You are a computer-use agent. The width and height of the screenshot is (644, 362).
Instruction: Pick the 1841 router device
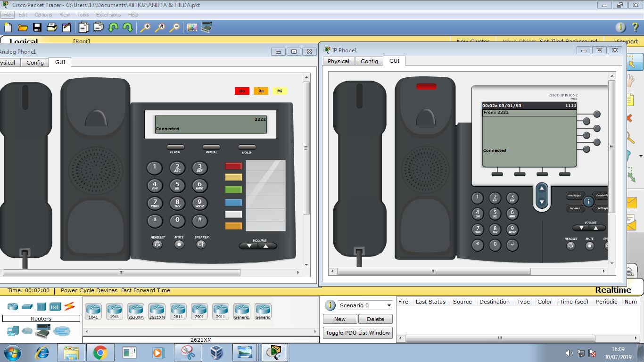pyautogui.click(x=93, y=312)
